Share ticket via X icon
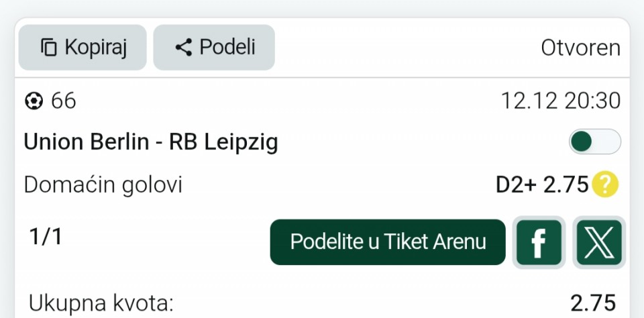Screen dimensions: 644x318 [599, 242]
